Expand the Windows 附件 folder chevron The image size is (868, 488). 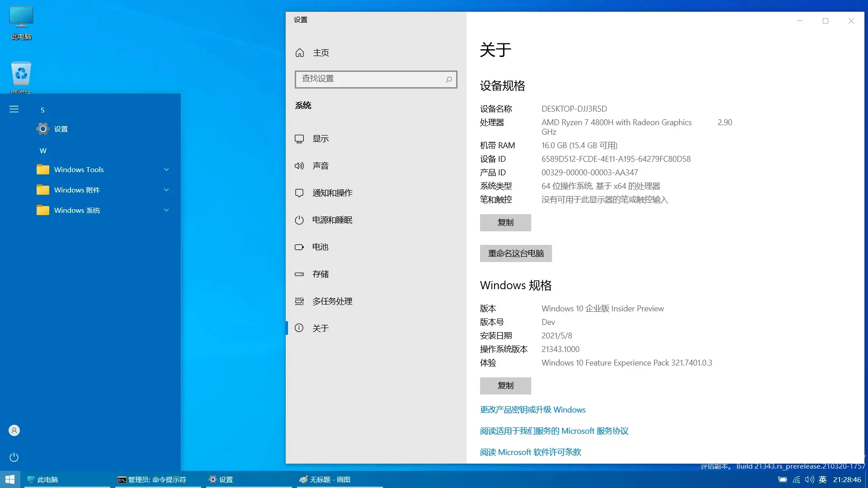[166, 190]
